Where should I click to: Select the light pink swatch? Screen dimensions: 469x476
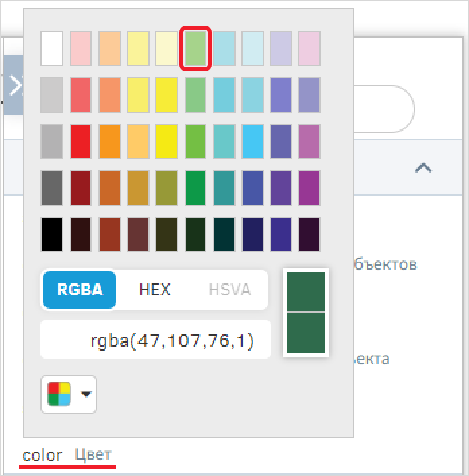click(x=80, y=48)
